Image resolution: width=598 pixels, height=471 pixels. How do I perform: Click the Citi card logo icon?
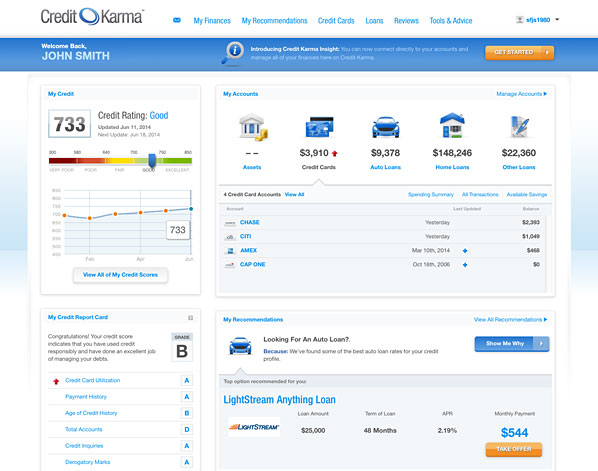(x=230, y=237)
